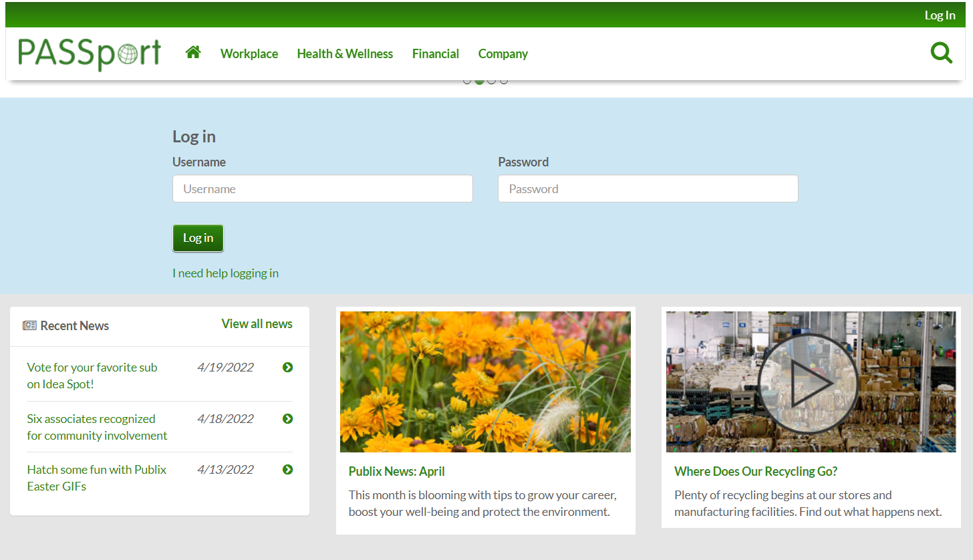Click the green Log in button
973x560 pixels.
click(198, 238)
